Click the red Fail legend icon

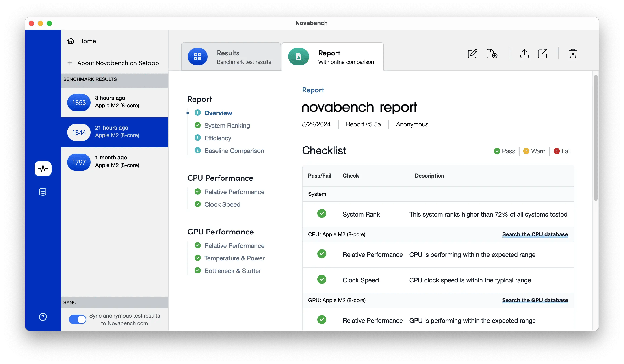[556, 151]
